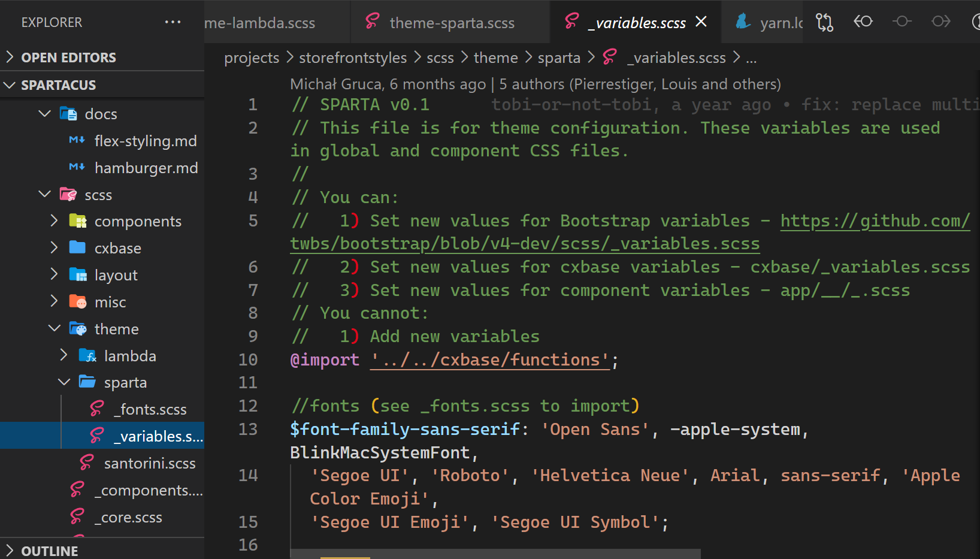This screenshot has height=559, width=980.
Task: Click the inline blame text 'tobi-or-not-tobi, a year ago'
Action: pos(631,105)
